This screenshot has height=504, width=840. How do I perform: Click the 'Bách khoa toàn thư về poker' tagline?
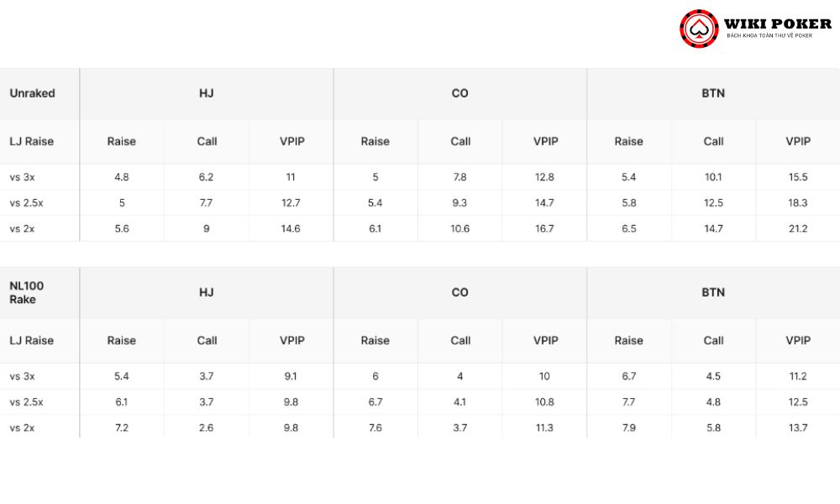click(x=769, y=35)
